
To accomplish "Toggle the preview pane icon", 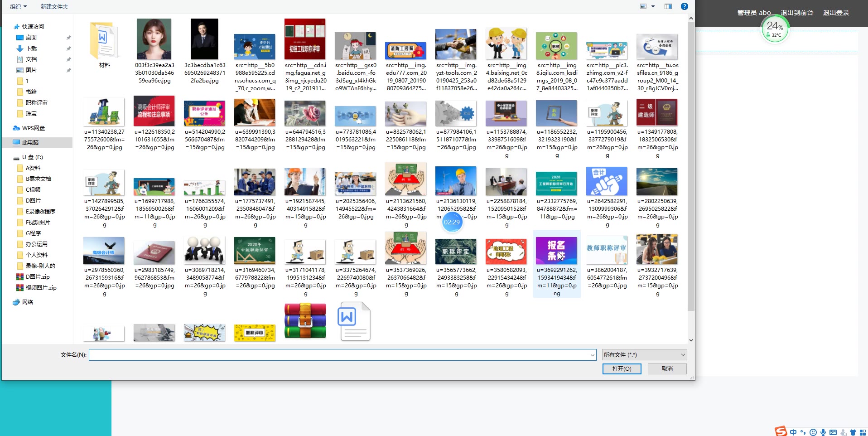I will point(668,6).
